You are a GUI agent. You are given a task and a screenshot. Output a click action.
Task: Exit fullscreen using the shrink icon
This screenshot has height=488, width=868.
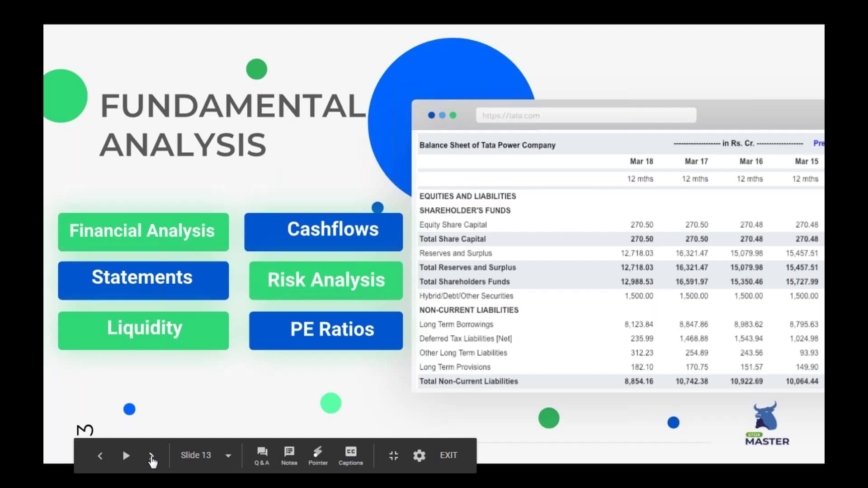click(x=393, y=455)
